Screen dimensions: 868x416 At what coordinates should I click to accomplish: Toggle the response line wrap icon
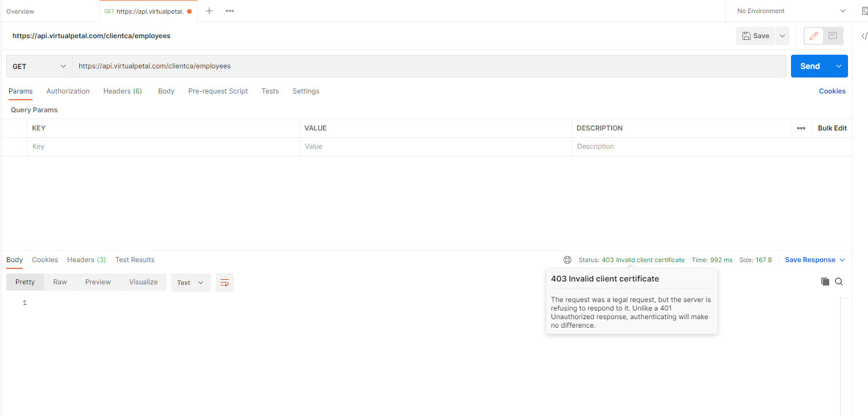coord(225,283)
